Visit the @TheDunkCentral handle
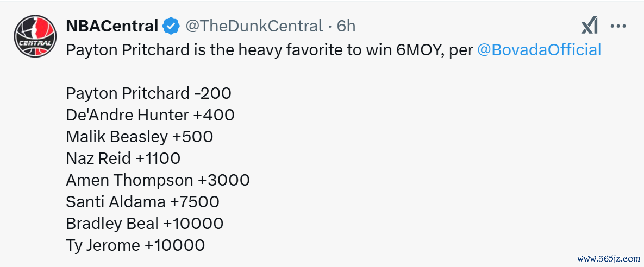644x267 pixels. click(x=254, y=26)
